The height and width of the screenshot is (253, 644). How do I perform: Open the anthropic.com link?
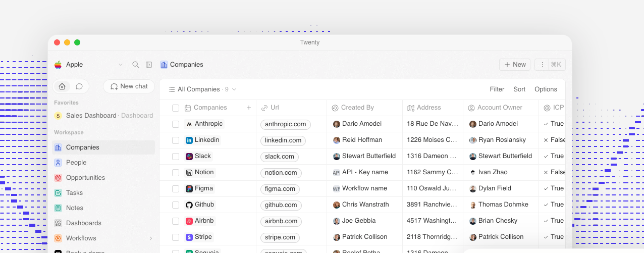(286, 124)
